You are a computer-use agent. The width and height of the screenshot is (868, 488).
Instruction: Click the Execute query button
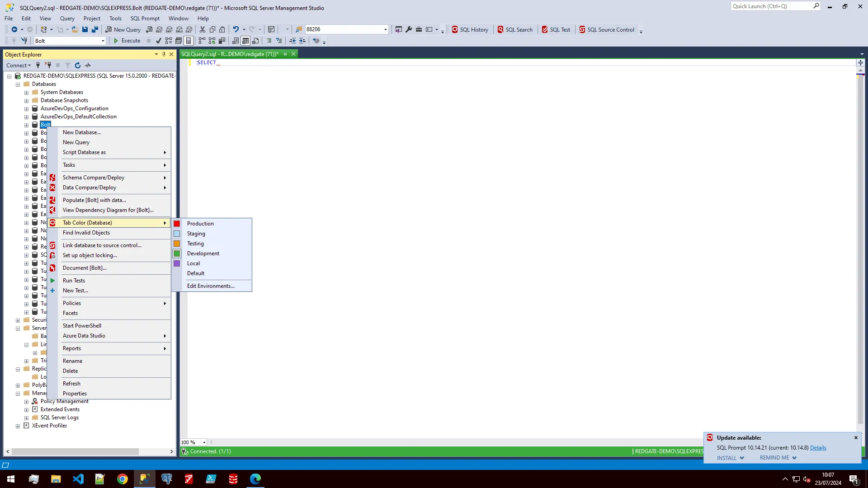[127, 41]
